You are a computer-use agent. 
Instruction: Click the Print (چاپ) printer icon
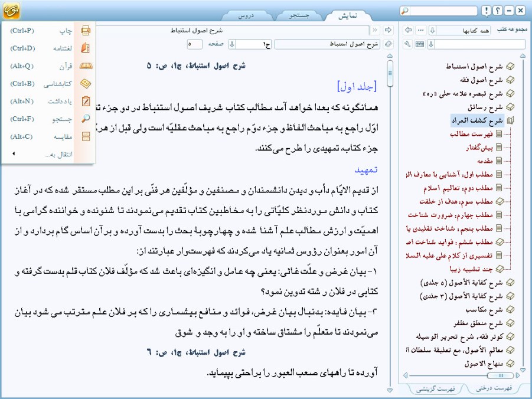tap(86, 30)
